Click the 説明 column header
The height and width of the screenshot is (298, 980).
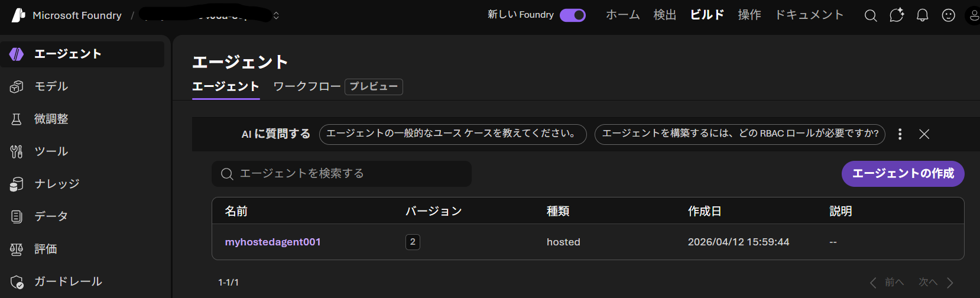pos(841,211)
